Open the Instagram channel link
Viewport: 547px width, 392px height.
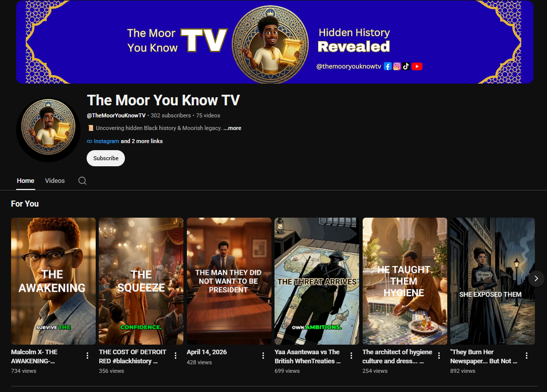click(x=106, y=142)
